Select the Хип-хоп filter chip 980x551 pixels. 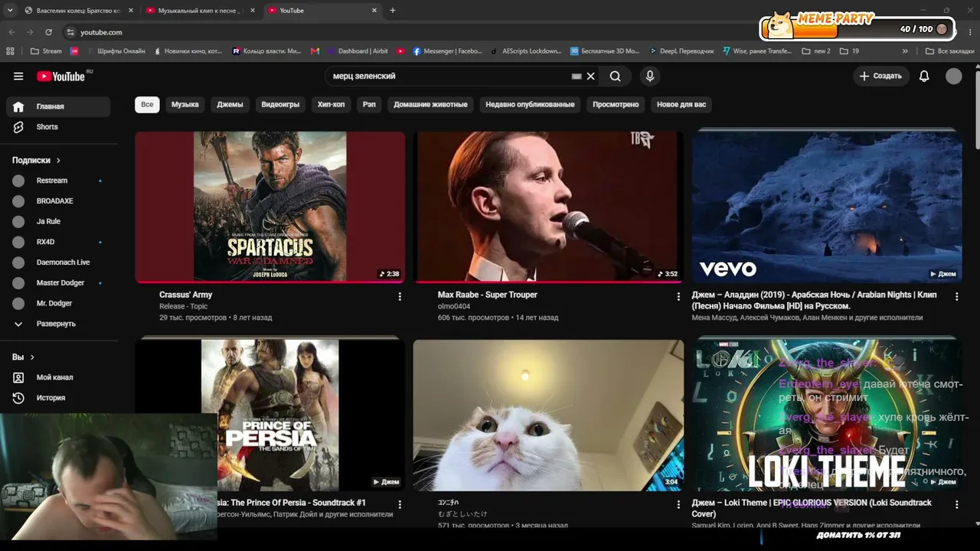(x=332, y=104)
